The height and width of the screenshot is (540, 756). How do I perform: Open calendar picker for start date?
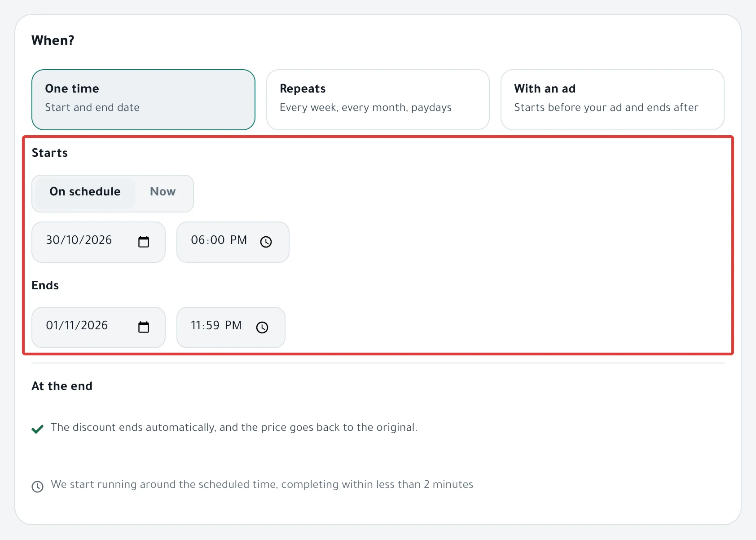tap(144, 242)
